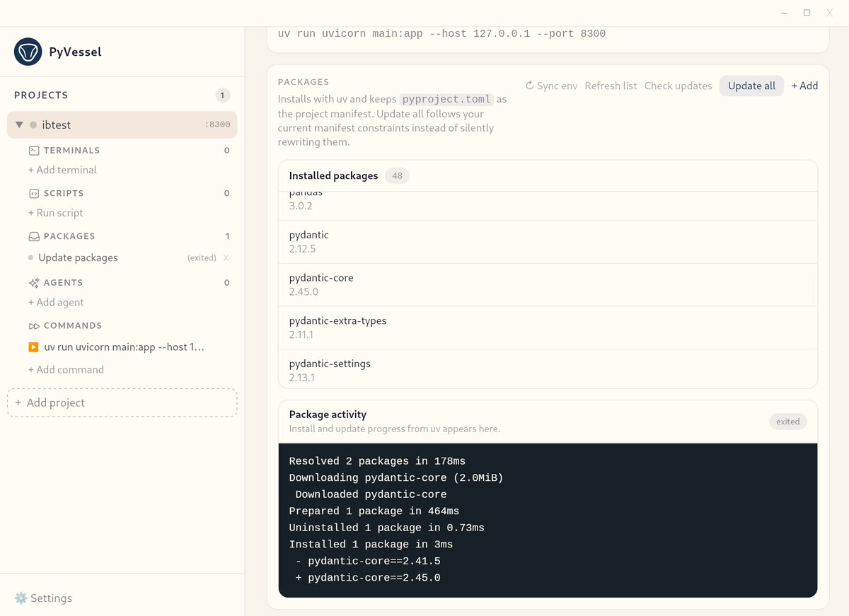The width and height of the screenshot is (849, 616).
Task: Click the Installed packages heading
Action: tap(333, 175)
